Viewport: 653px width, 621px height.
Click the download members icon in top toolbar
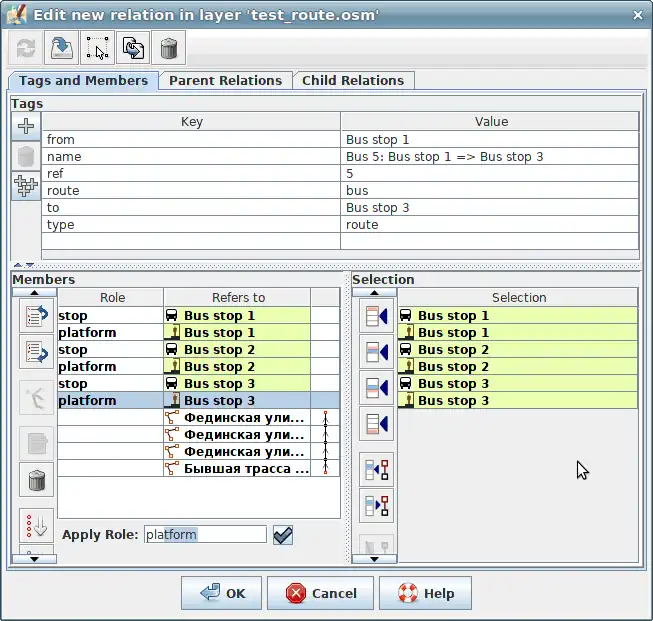click(x=62, y=47)
